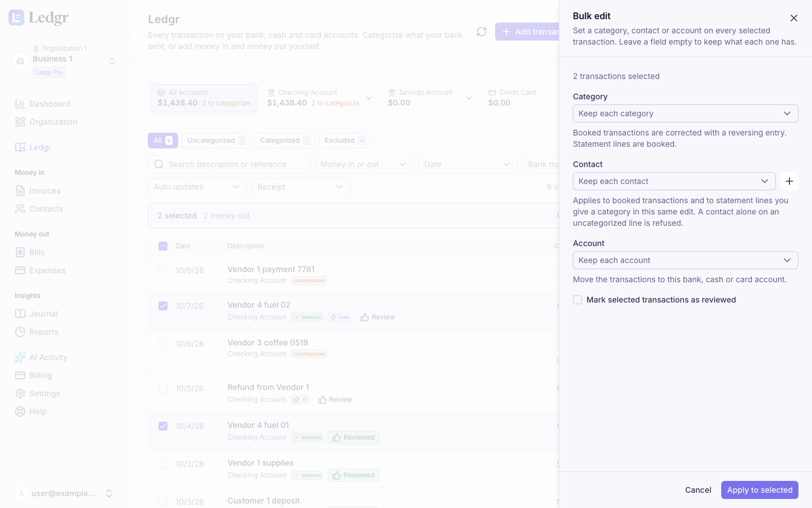Apply bulk edit to selected transactions
This screenshot has height=508, width=812.
(760, 490)
